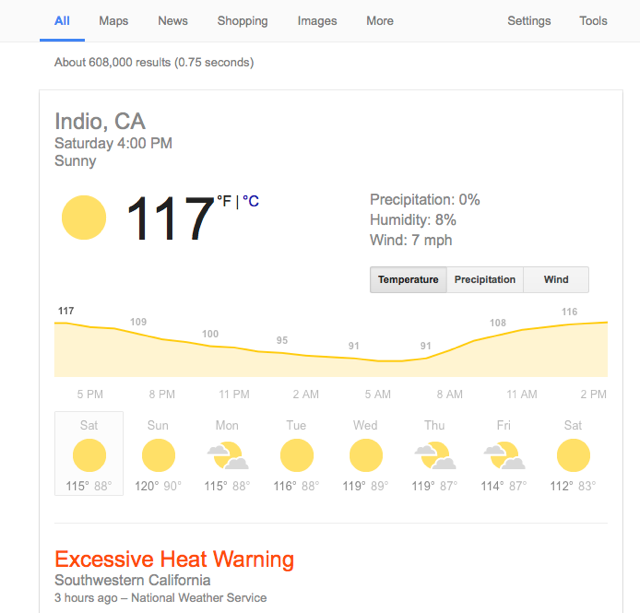Select Wednesday's sunny forecast icon
This screenshot has height=613, width=640.
365,456
